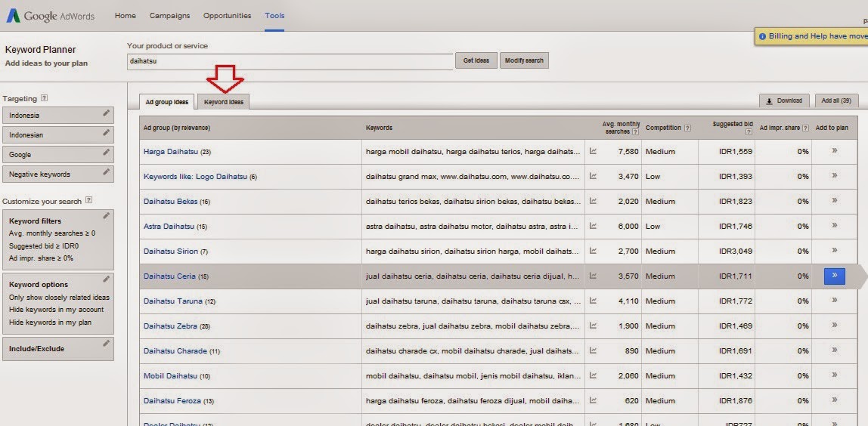The height and width of the screenshot is (426, 868).
Task: Open Avg. monthly searches help icon
Action: [635, 132]
